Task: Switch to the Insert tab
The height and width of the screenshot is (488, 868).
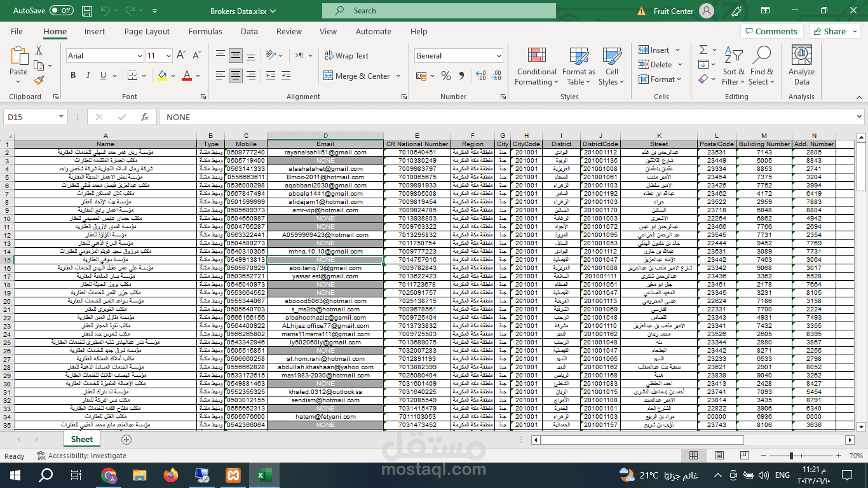Action: point(95,31)
